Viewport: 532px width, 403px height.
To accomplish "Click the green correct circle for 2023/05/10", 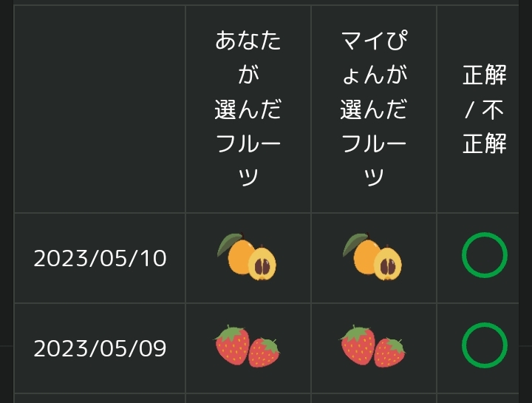I will coord(484,256).
